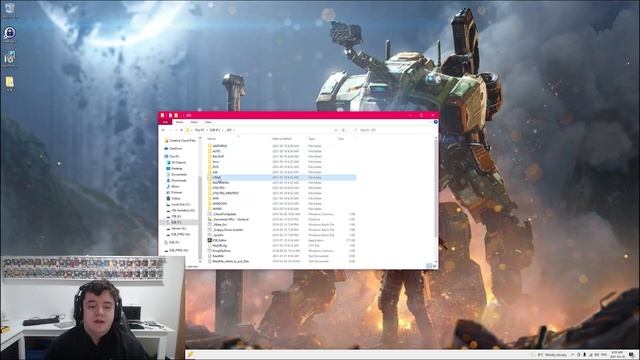This screenshot has width=640, height=360.
Task: Open the notification center on taskbar
Action: (631, 354)
